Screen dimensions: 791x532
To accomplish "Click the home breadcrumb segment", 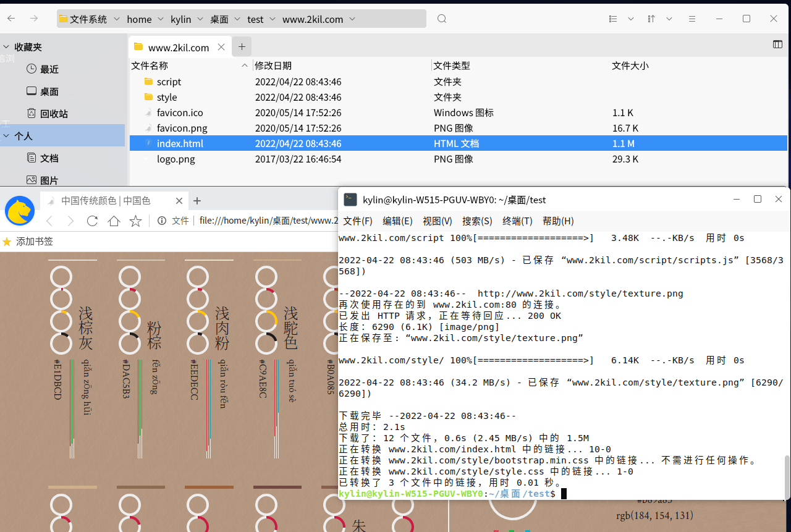I will click(139, 19).
